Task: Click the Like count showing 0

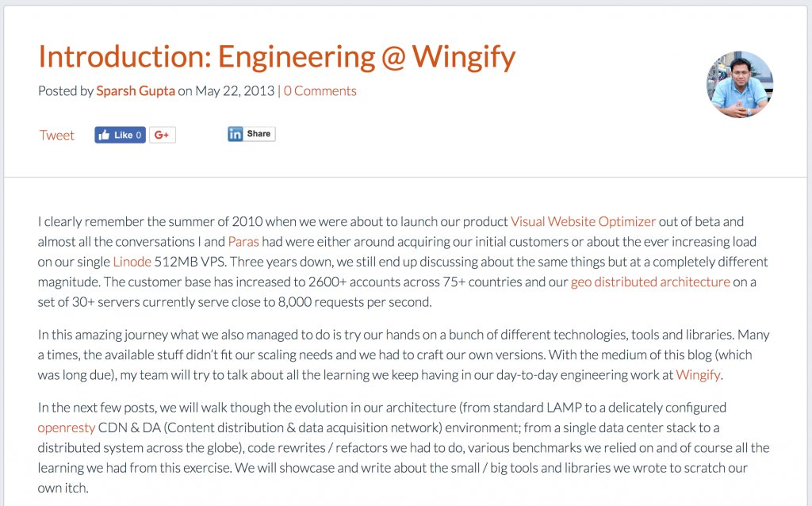Action: (x=136, y=135)
